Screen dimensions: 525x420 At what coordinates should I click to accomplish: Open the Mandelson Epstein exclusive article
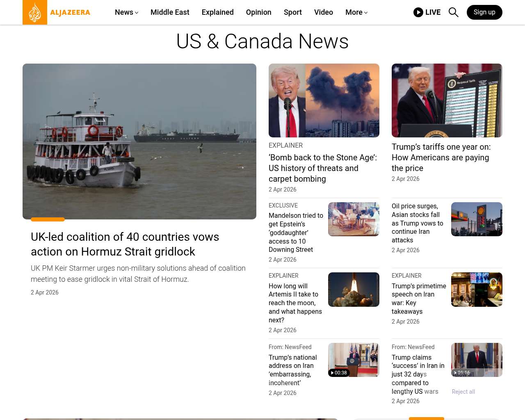[296, 233]
